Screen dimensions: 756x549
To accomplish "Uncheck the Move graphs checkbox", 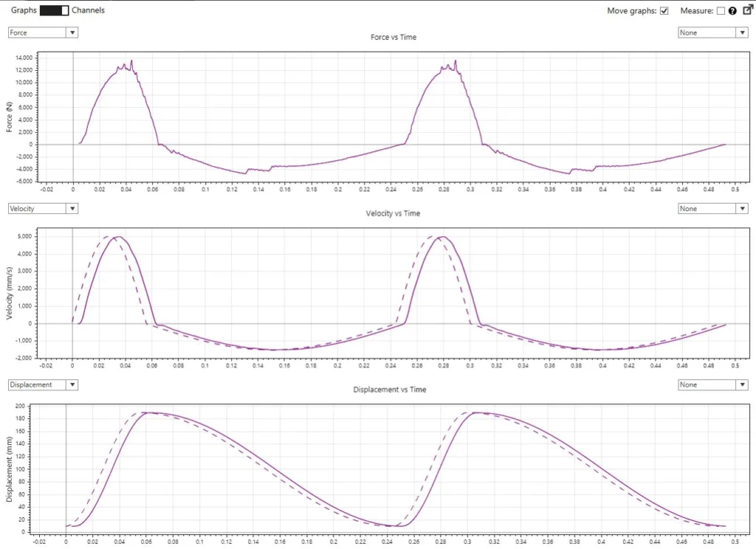I will click(x=664, y=10).
